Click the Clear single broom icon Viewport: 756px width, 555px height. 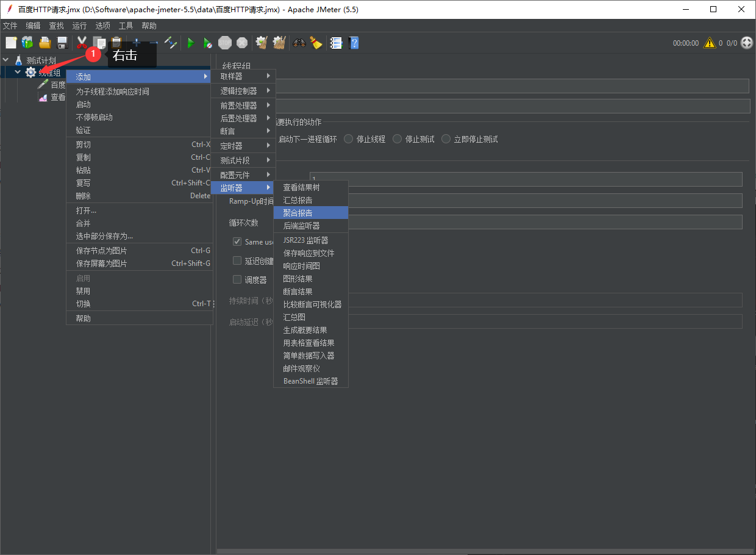point(262,43)
